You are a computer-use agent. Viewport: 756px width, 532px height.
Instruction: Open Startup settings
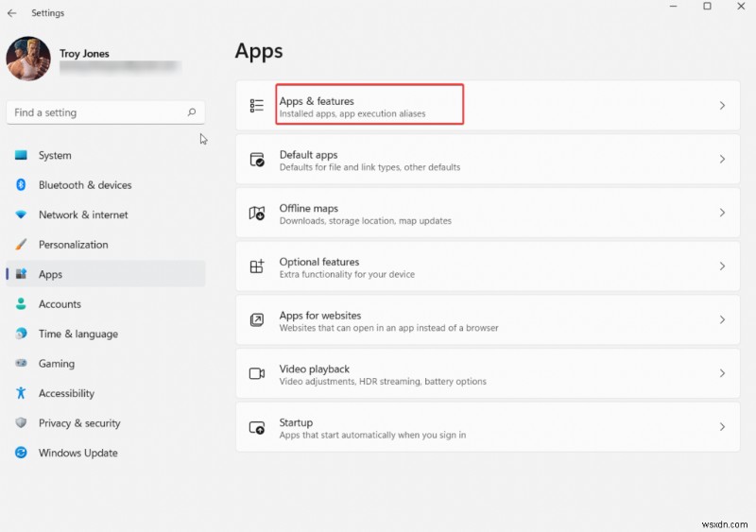tap(488, 427)
